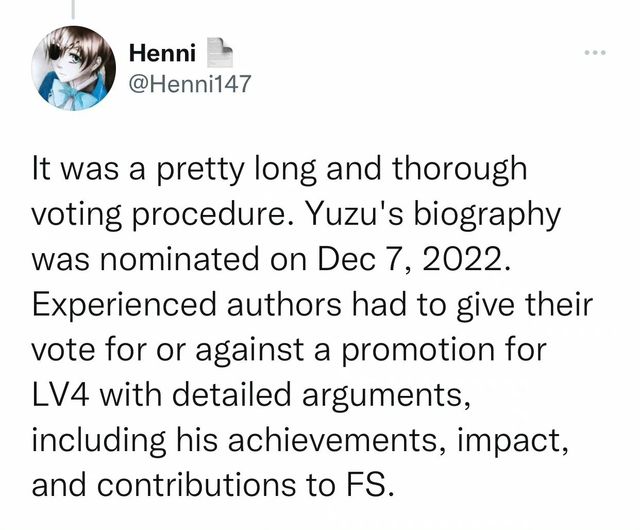Screen dimensions: 640x530
Task: Click "LV4" in the tweet text
Action: (x=60, y=395)
